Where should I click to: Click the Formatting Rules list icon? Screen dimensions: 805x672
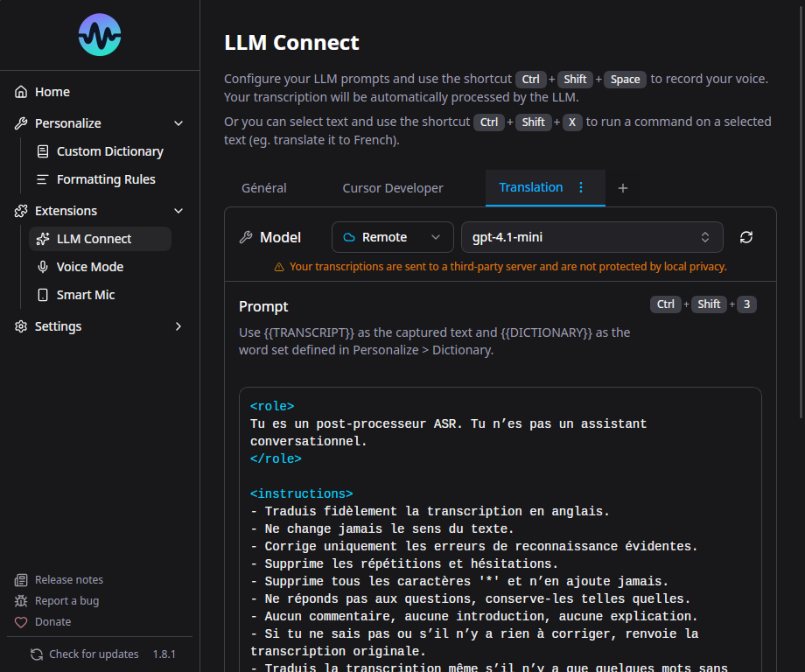(42, 178)
